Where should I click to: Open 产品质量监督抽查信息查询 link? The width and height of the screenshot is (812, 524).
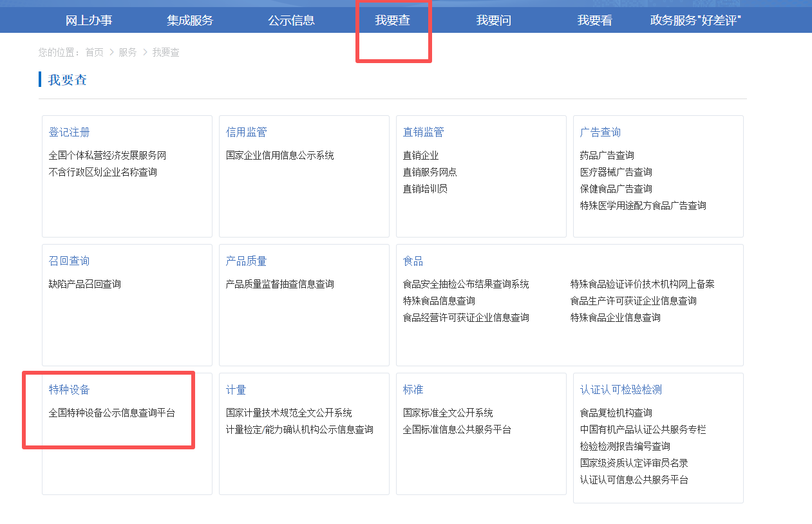280,284
